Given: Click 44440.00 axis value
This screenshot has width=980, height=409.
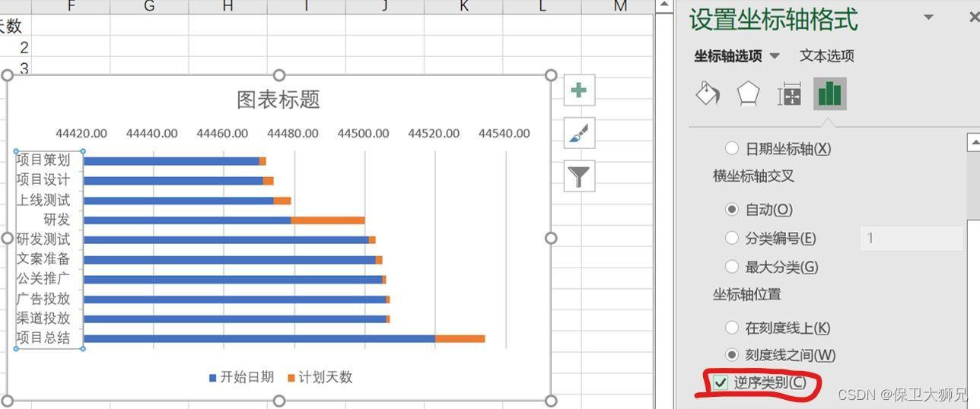Looking at the screenshot, I should click(152, 134).
